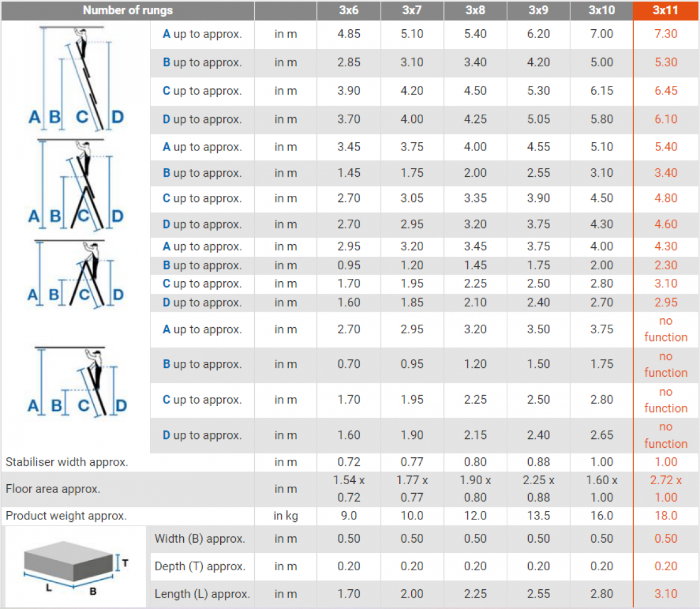
Task: Select the 3x8 column header
Action: [x=475, y=10]
